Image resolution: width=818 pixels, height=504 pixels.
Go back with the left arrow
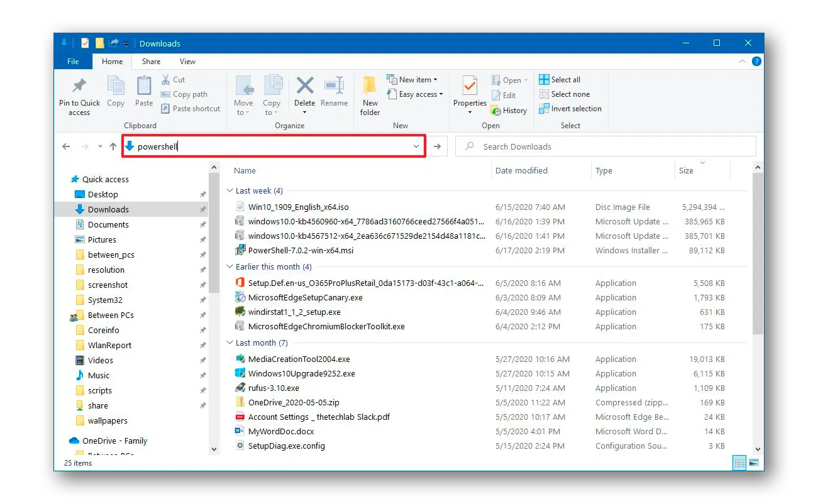66,146
